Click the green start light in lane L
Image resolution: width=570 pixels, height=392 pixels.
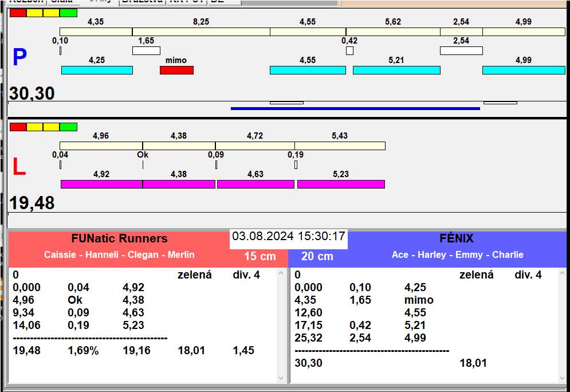[68, 127]
